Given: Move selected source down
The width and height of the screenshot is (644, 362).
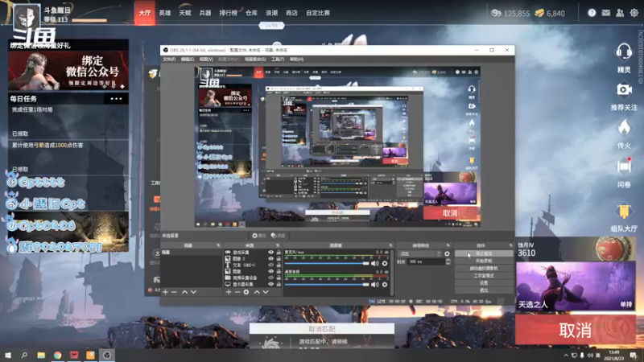Looking at the screenshot, I should [x=266, y=292].
